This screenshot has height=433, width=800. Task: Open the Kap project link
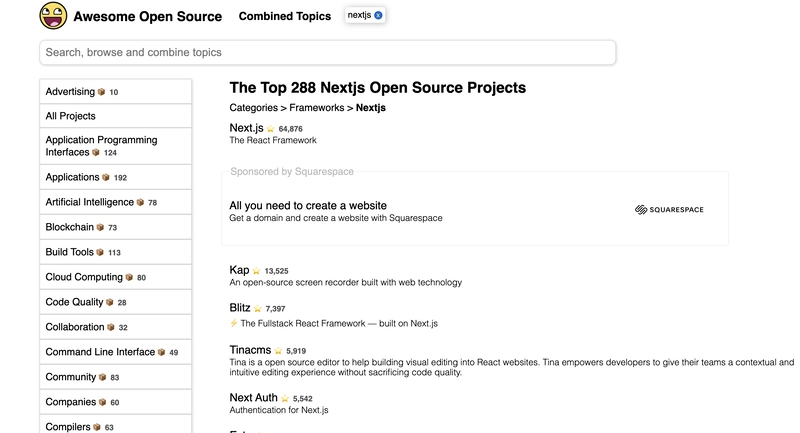click(x=239, y=270)
